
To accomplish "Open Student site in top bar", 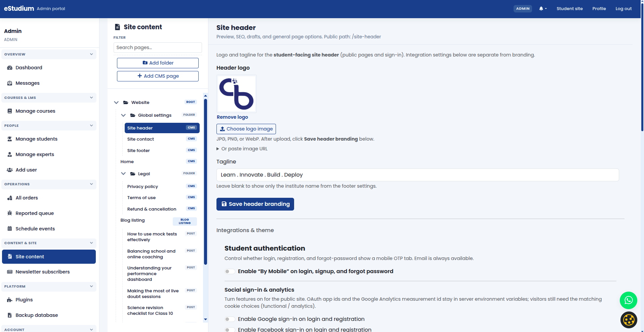I will [569, 9].
